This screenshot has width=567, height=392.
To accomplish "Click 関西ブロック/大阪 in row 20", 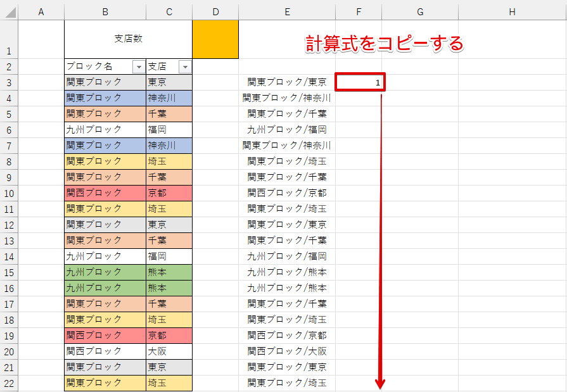I will point(287,351).
